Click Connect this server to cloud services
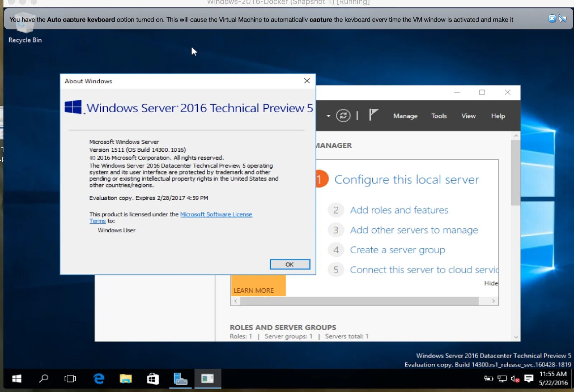Viewport: 574px width, 392px height. (424, 270)
